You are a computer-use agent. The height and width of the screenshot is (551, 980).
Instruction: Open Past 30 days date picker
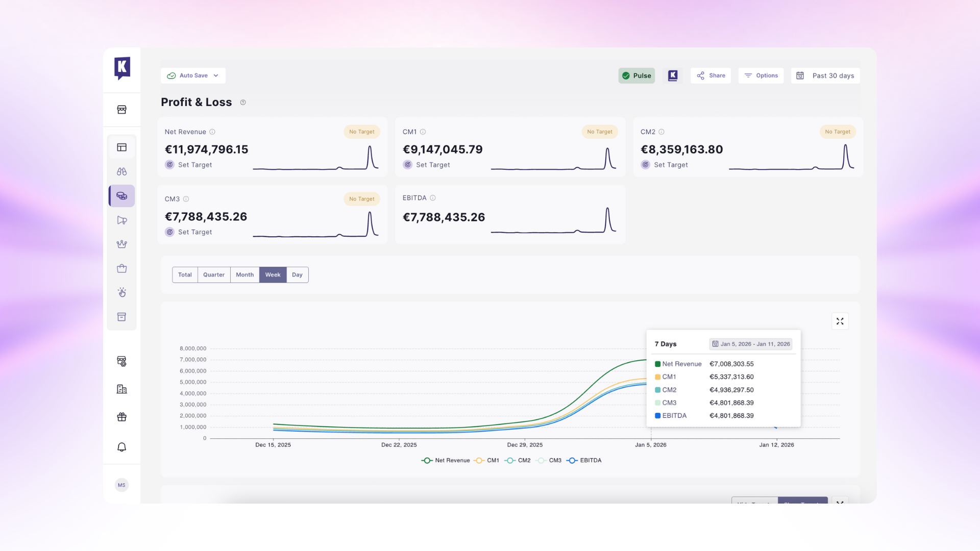[825, 76]
